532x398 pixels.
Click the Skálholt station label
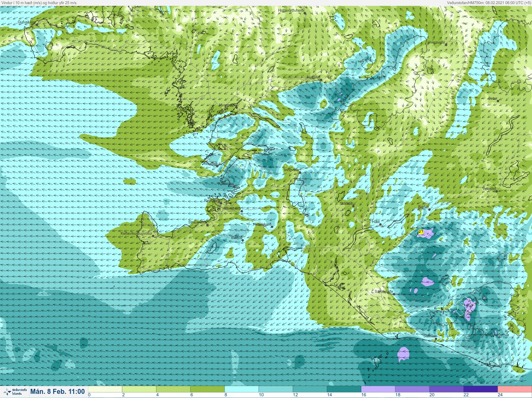(346, 204)
